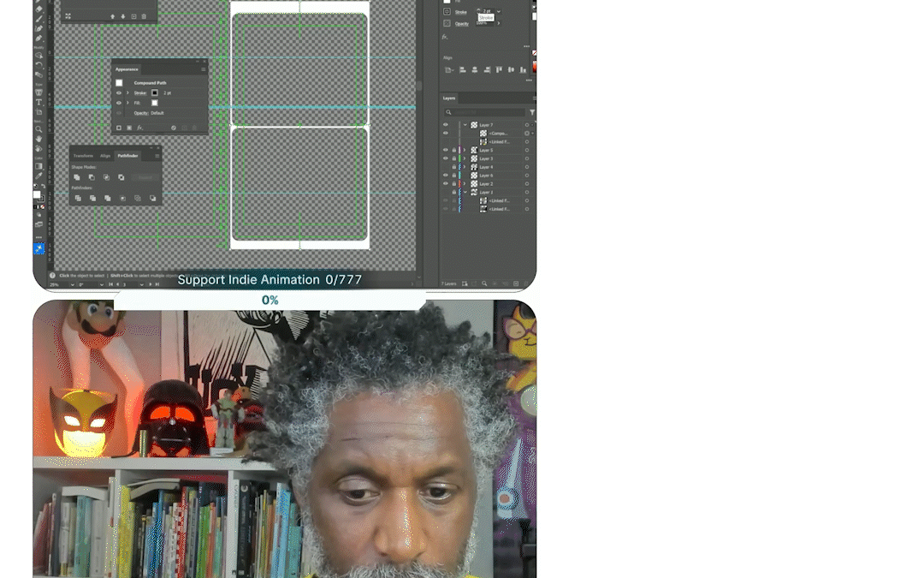Screen dimensions: 924x578
Task: Toggle visibility of Layer 5
Action: [x=446, y=150]
